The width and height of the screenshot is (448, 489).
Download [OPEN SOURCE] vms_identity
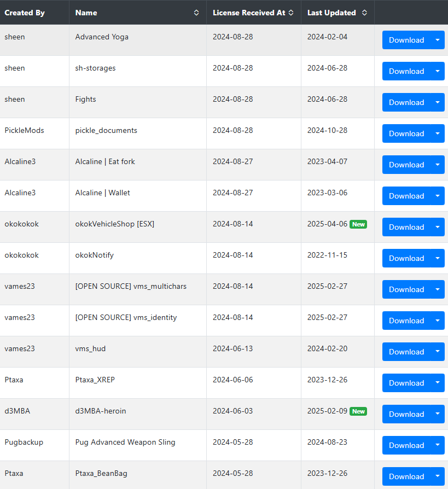point(406,321)
